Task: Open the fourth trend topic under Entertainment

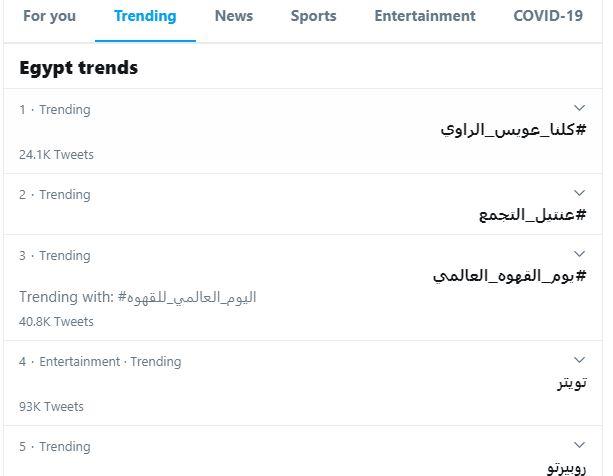Action: coord(571,383)
